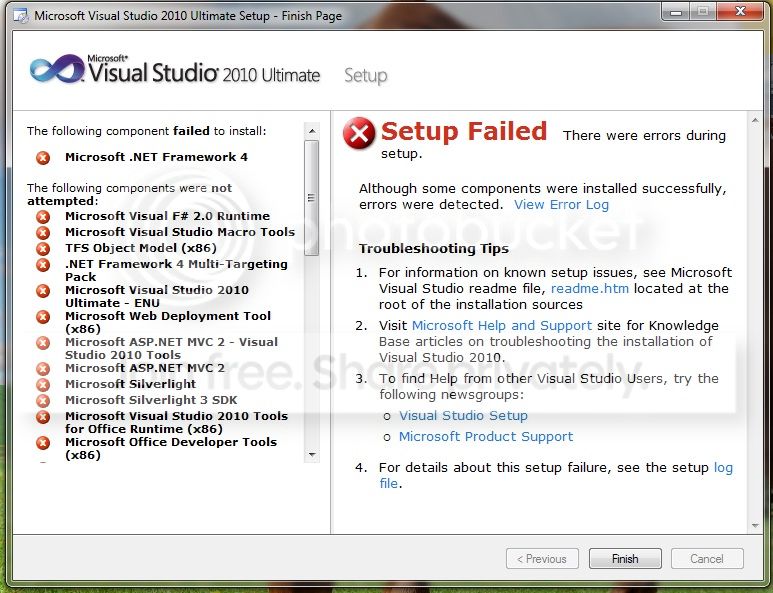Click error icon beside Microsoft Silverlight
This screenshot has height=593, width=773.
coord(43,384)
